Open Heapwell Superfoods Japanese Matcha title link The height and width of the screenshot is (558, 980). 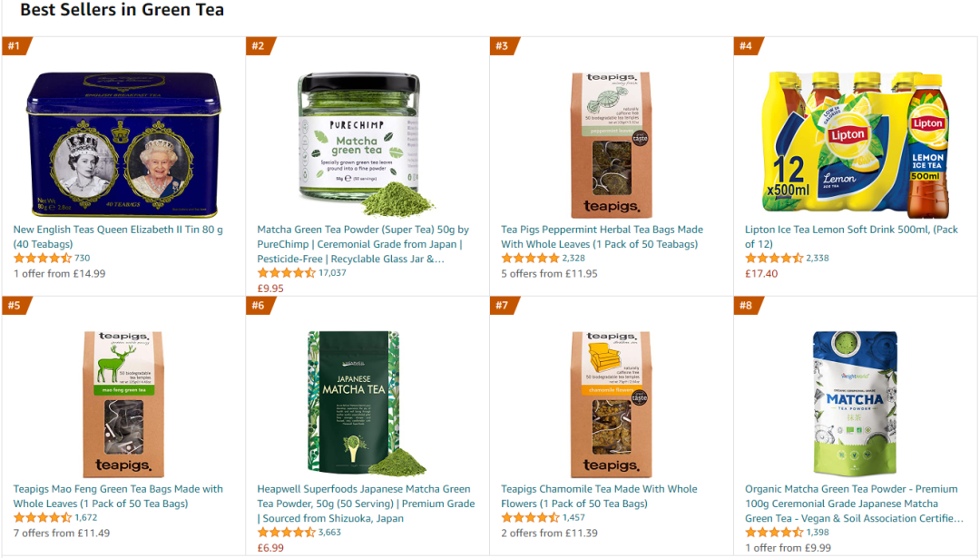[367, 504]
